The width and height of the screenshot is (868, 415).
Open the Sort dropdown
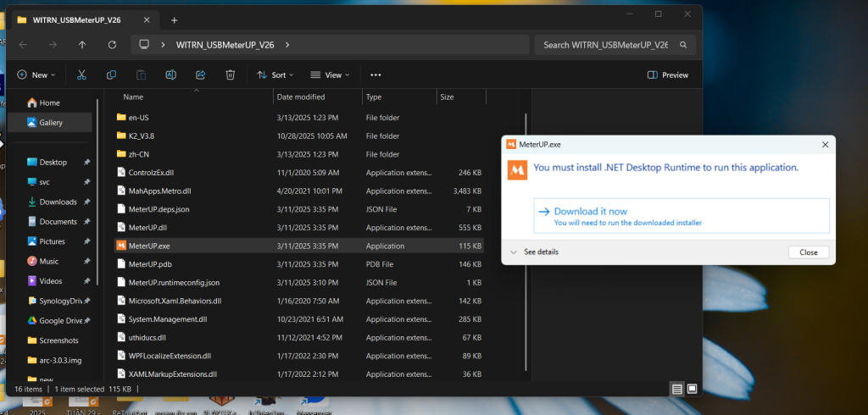(x=275, y=75)
